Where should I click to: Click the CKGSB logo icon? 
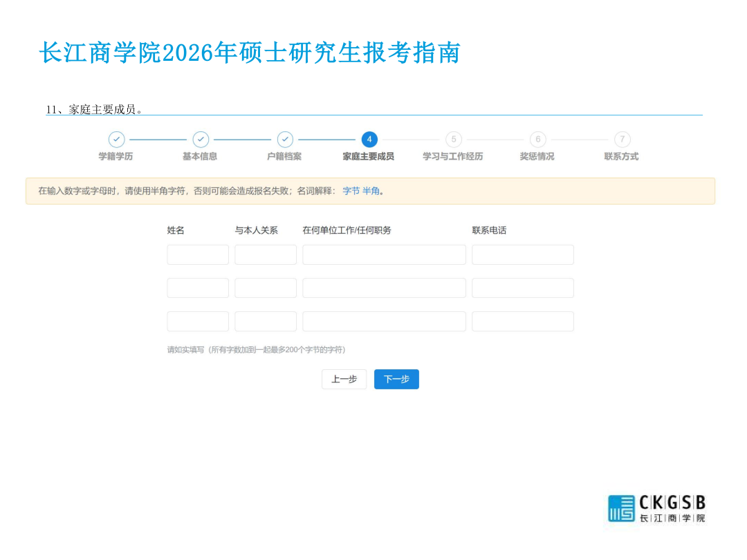[x=621, y=508]
